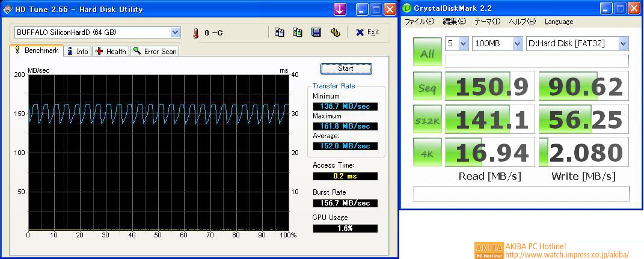644x259 pixels.
Task: Click the thermometer temperature icon
Action: 195,33
